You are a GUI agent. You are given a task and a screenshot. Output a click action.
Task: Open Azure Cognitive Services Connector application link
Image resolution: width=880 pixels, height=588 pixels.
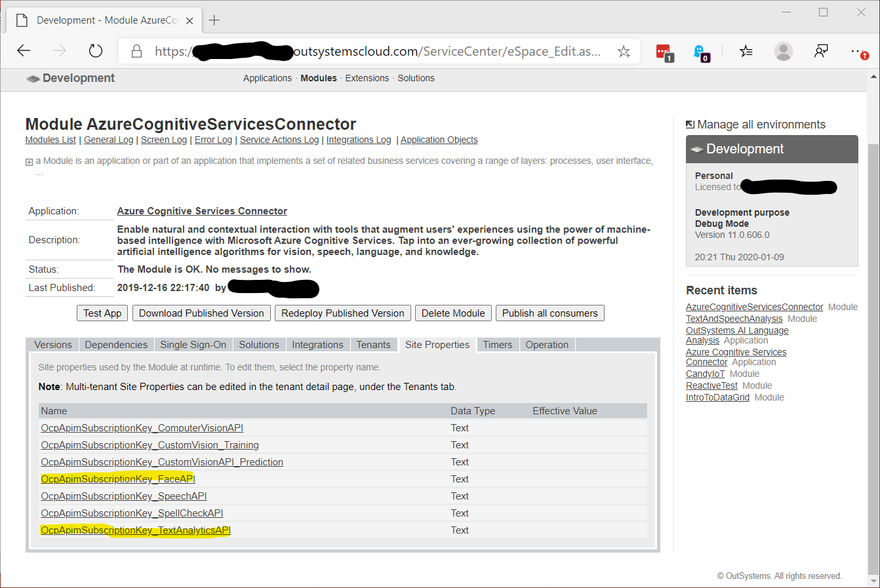point(202,211)
